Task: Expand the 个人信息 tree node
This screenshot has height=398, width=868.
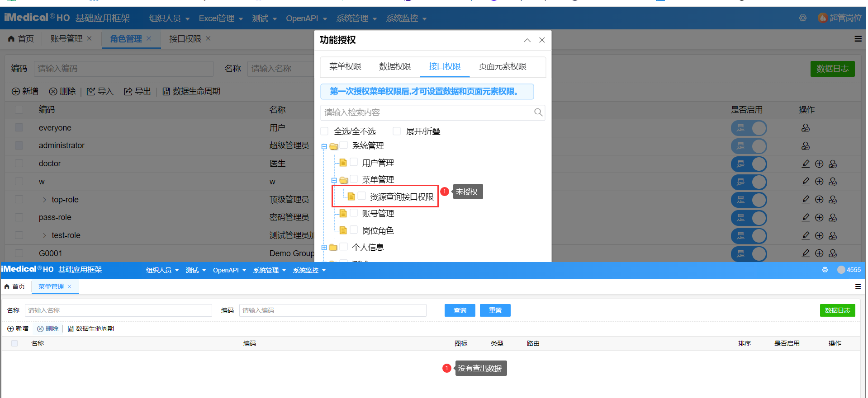Action: tap(324, 248)
